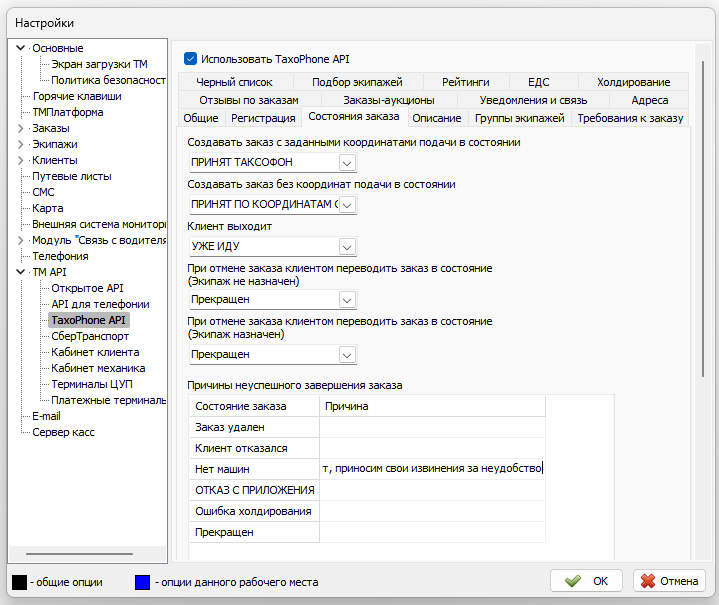Click the Причина field for Нет машин
This screenshot has width=719, height=605.
tap(432, 469)
